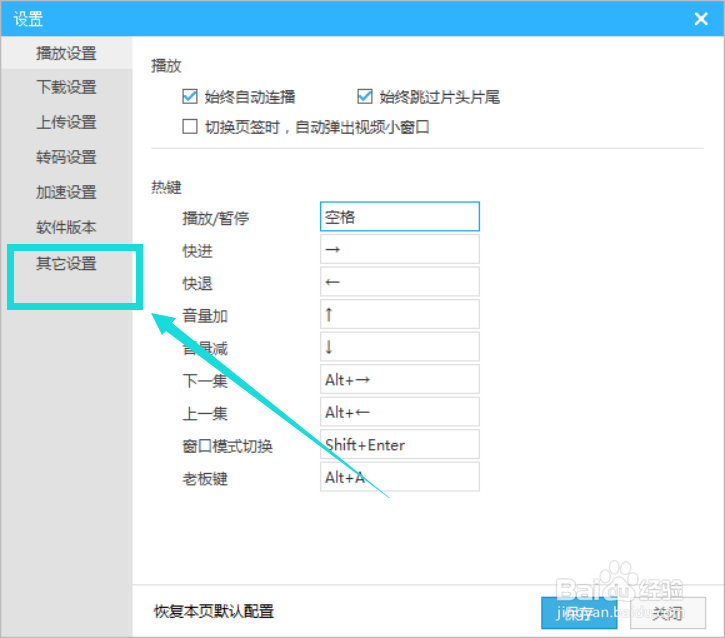Toggle 始终跳过片头片尾 checkbox
Screen dimensions: 725x638
(x=365, y=97)
